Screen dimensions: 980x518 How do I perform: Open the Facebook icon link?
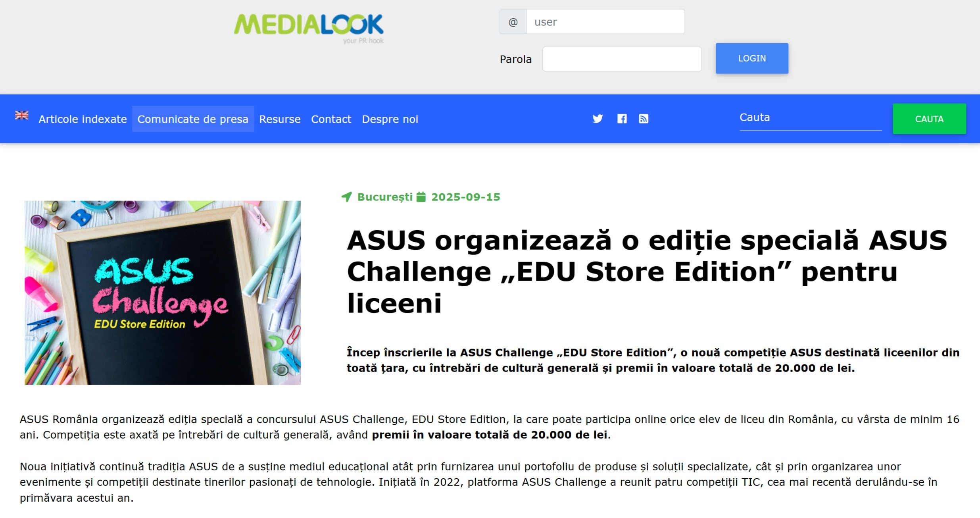pyautogui.click(x=622, y=119)
